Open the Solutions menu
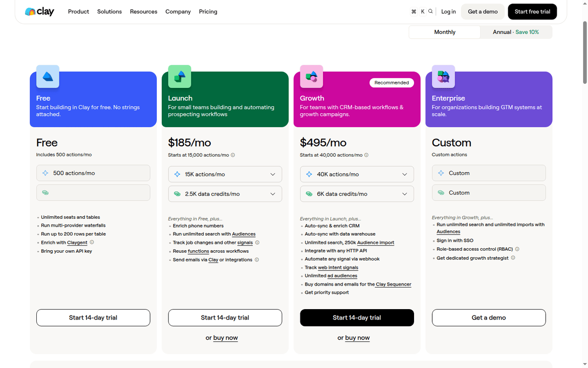Viewport: 588px width, 368px height. pos(109,11)
